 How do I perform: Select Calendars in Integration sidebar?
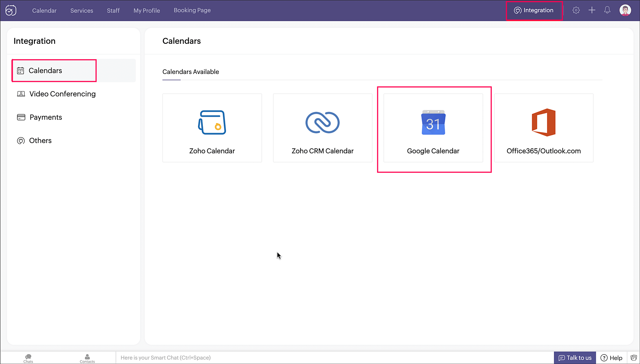(x=74, y=70)
